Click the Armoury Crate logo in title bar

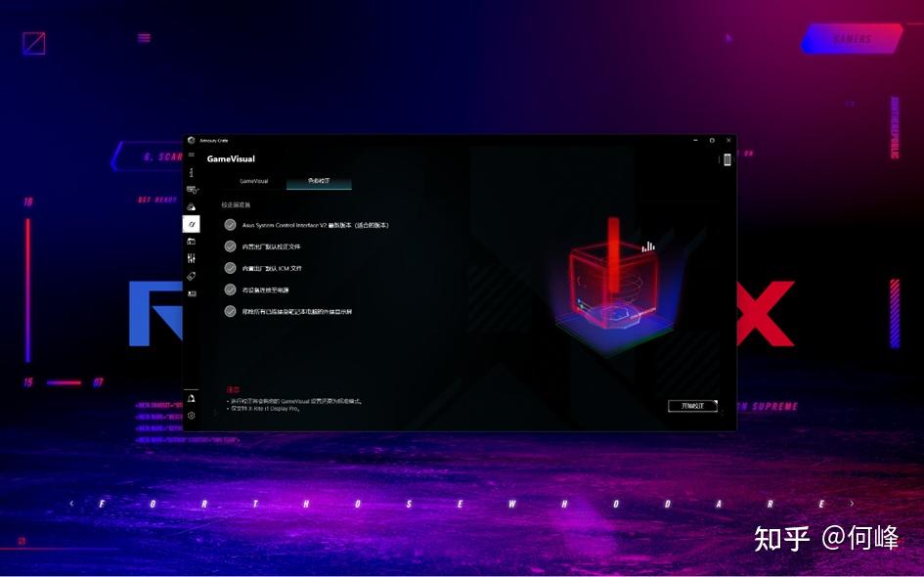(191, 140)
